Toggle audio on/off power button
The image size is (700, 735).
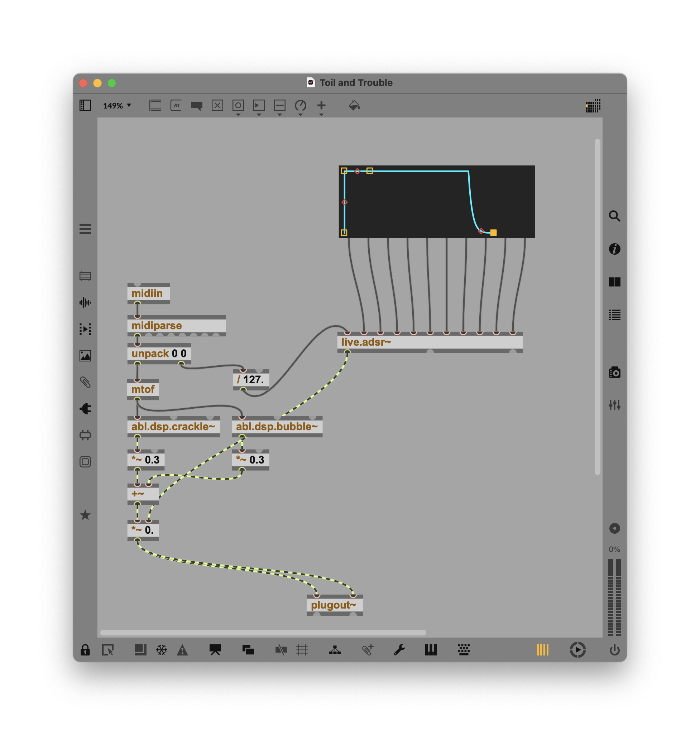tap(614, 650)
